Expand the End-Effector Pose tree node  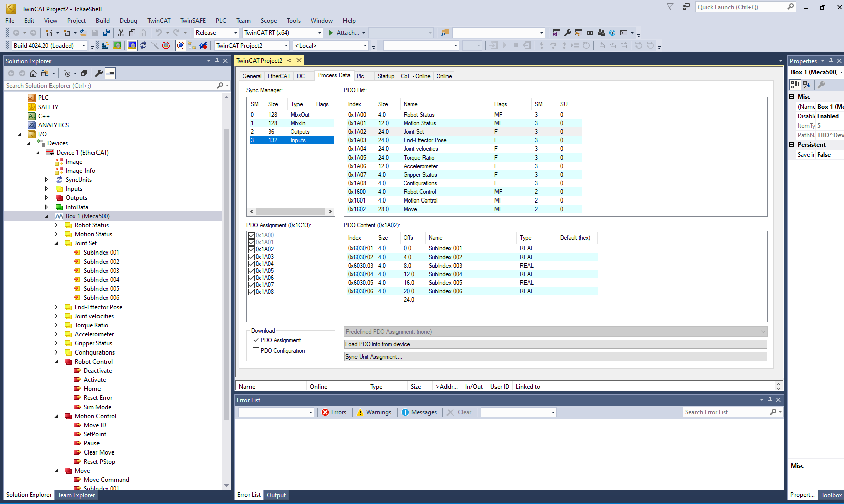pyautogui.click(x=56, y=307)
